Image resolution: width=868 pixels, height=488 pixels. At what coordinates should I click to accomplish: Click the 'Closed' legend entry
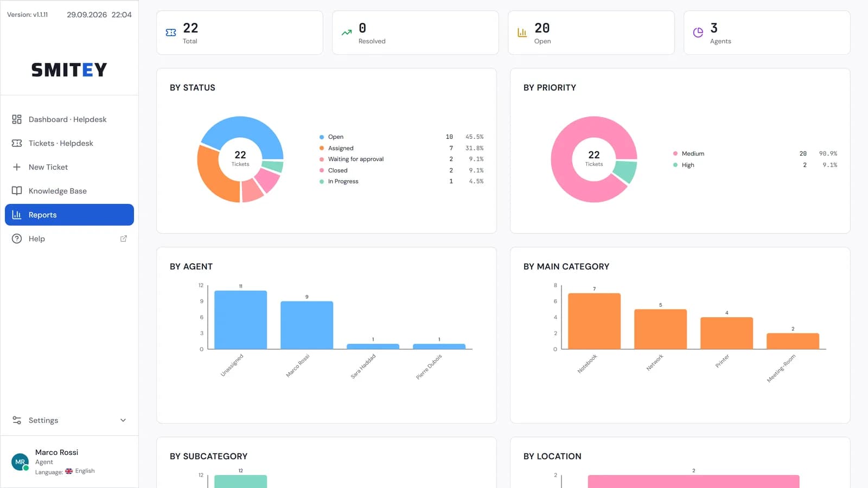pyautogui.click(x=337, y=170)
